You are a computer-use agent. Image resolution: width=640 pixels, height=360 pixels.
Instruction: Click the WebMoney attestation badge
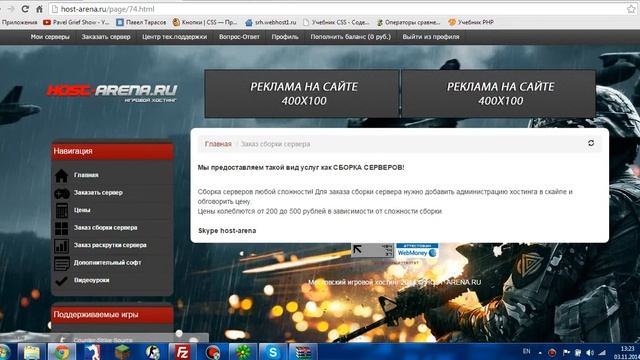click(x=417, y=250)
